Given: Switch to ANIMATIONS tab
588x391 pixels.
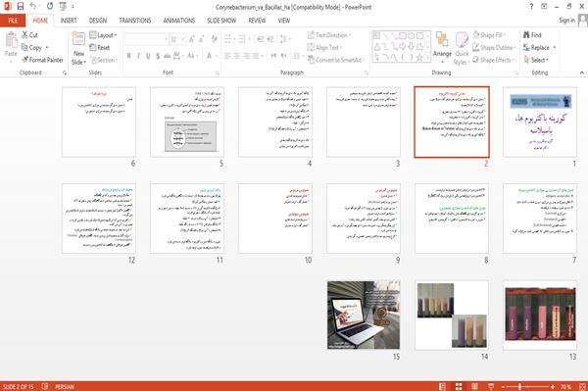Looking at the screenshot, I should click(179, 21).
